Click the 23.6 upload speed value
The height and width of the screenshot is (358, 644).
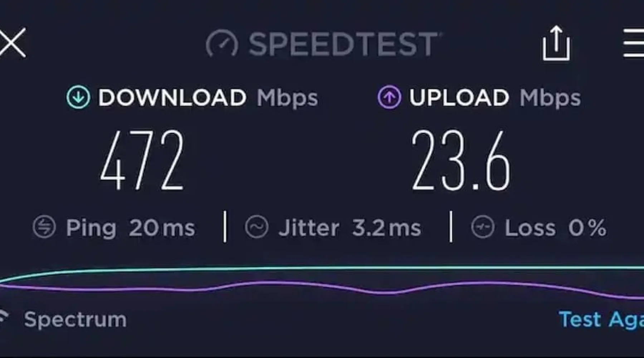(461, 160)
